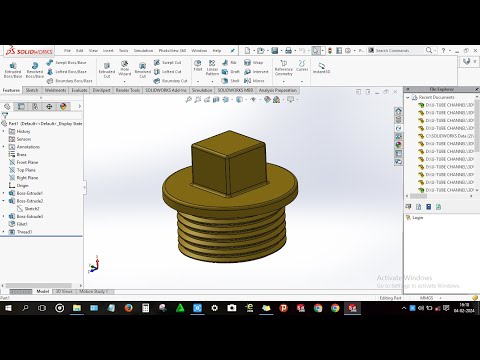Switch to the DisplayManager panel tab
Screen dimensions: 480x360
click(x=63, y=106)
